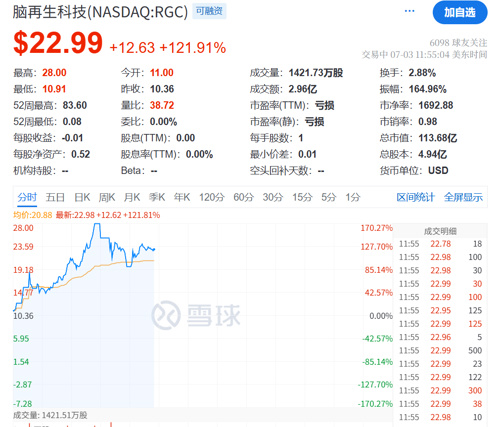Select the 15分 chart interval
Viewport: 500px width, 427px height.
pyautogui.click(x=302, y=197)
